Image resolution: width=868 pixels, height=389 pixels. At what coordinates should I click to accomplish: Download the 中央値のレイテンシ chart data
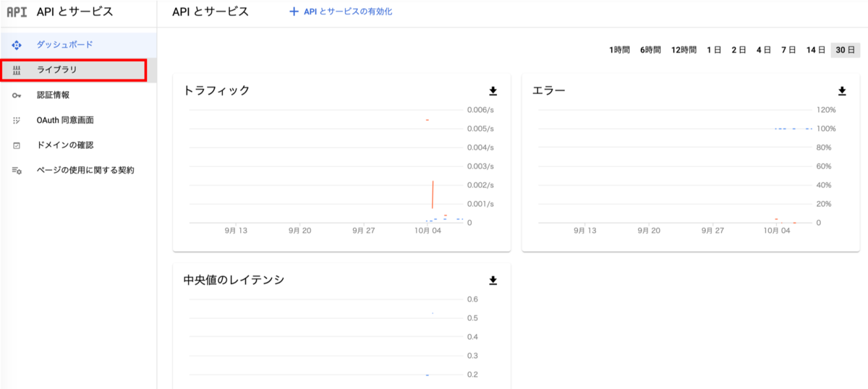(493, 280)
